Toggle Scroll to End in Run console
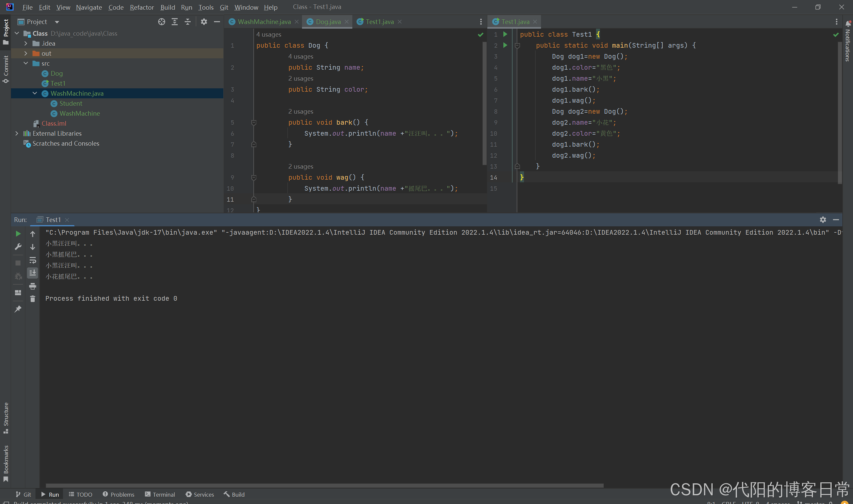The image size is (853, 504). point(33,273)
